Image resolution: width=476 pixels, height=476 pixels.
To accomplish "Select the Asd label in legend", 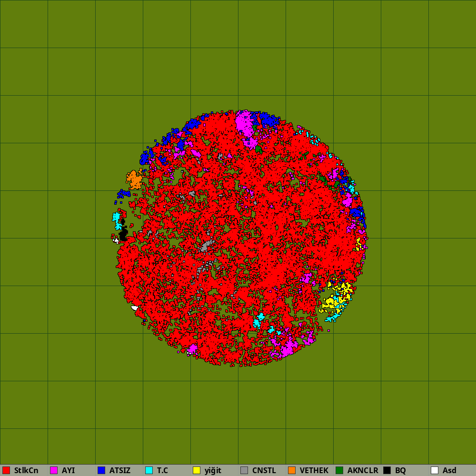I will pos(449,470).
